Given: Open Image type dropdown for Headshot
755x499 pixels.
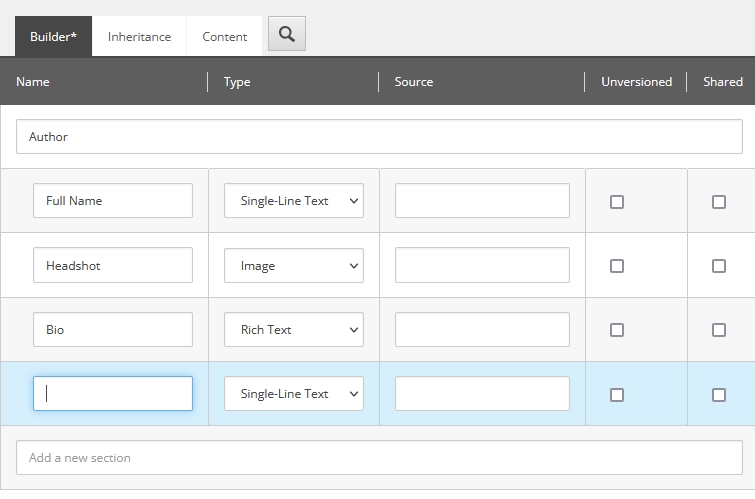Looking at the screenshot, I should (294, 265).
